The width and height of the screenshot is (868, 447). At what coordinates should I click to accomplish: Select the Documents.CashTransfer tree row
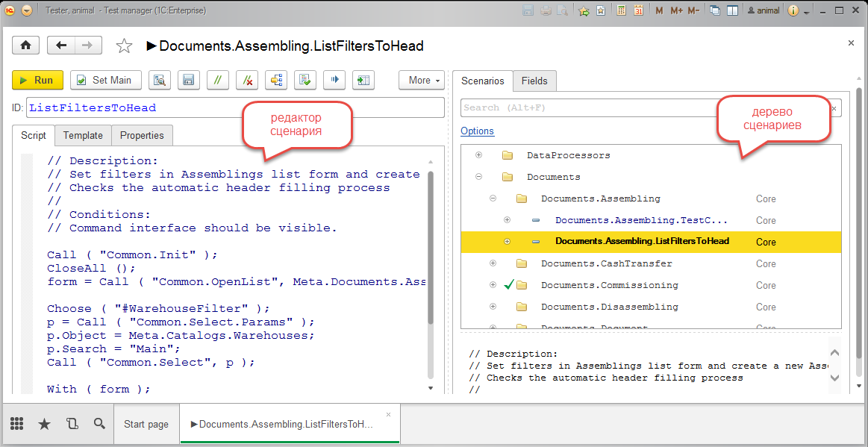coord(651,263)
